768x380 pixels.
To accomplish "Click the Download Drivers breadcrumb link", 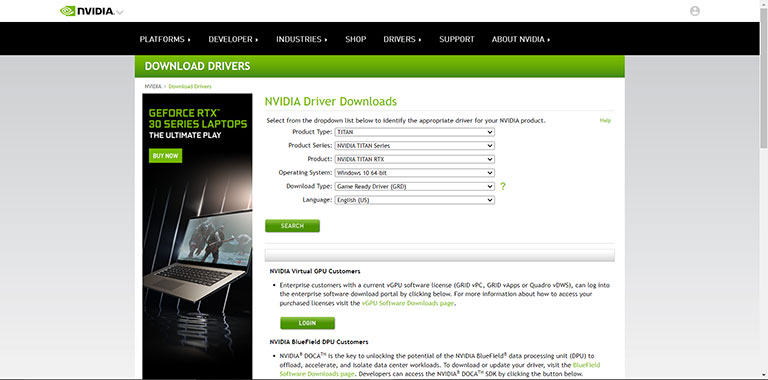I will (x=190, y=87).
